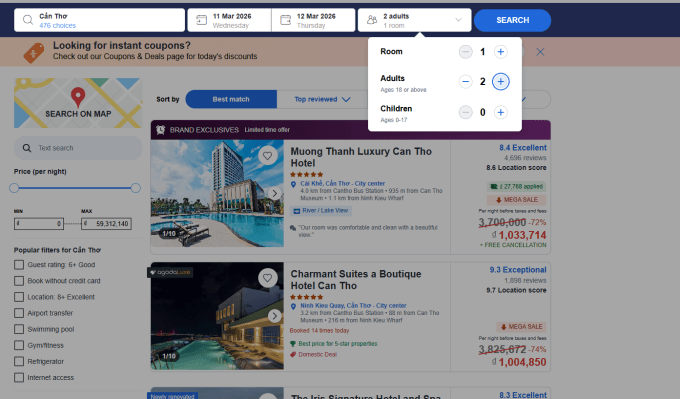
Task: Click the text search magnifier icon
Action: [27, 148]
